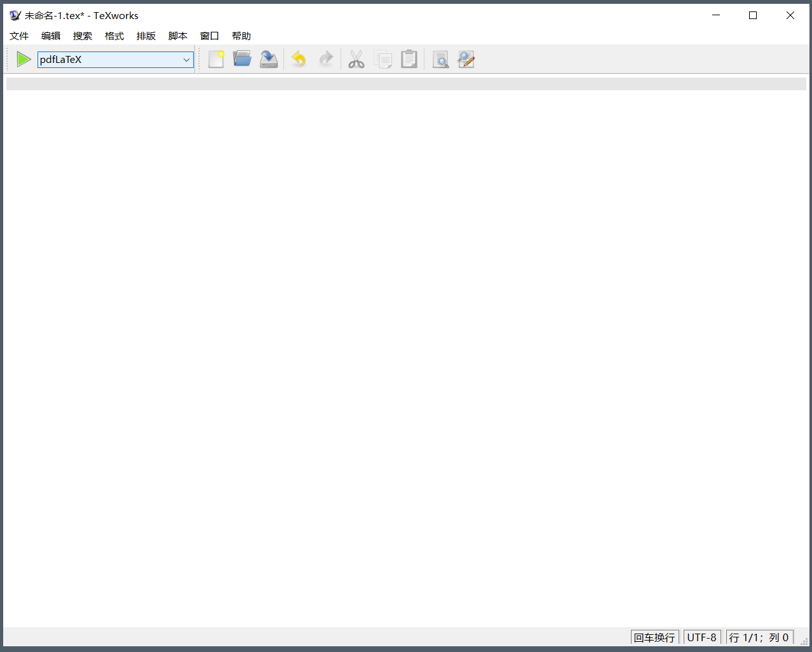The height and width of the screenshot is (652, 812).
Task: Open a file using the folder icon
Action: [242, 59]
